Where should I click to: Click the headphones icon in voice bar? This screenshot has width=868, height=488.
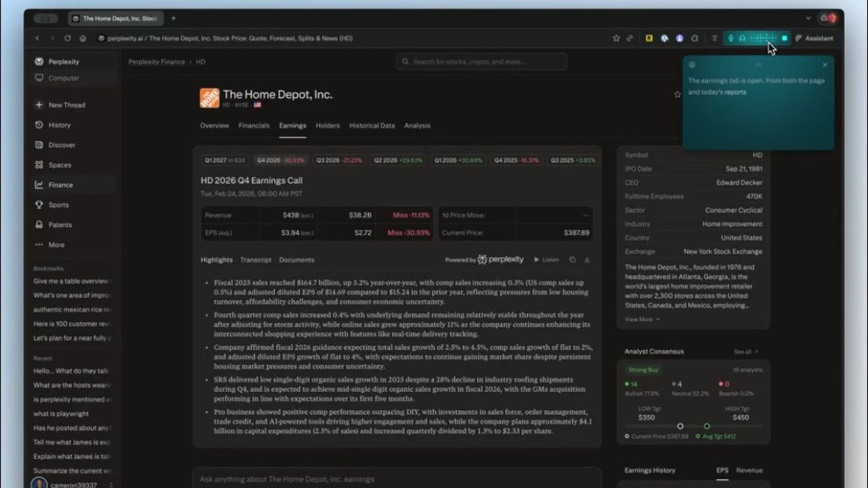pos(741,38)
